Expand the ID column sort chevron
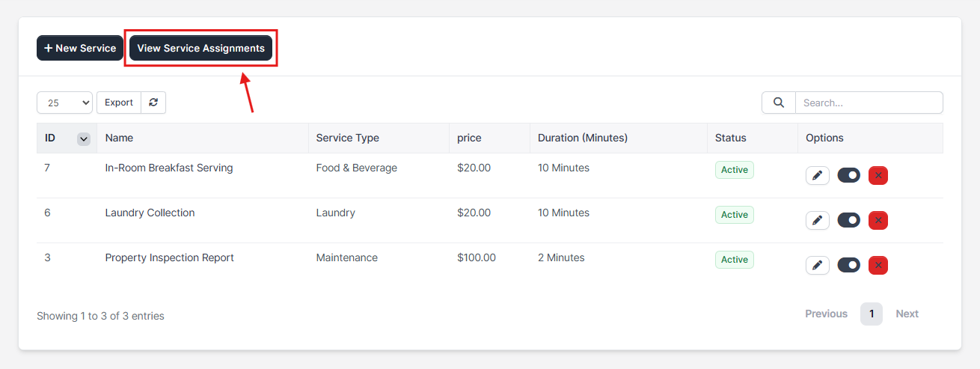 pos(84,138)
